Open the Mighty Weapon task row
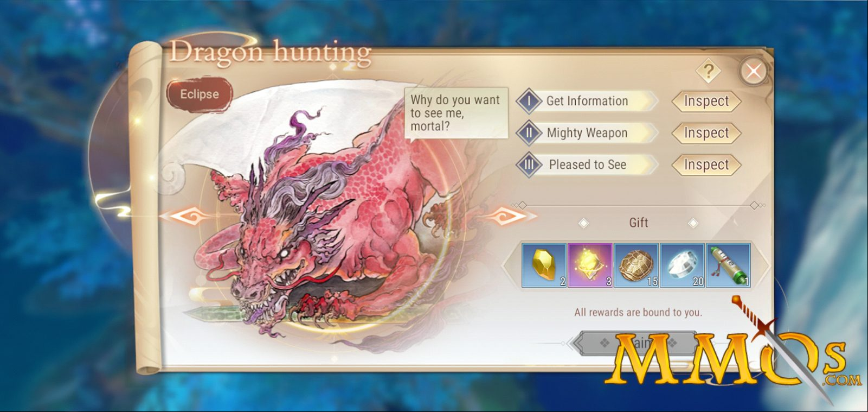868x412 pixels. point(587,133)
